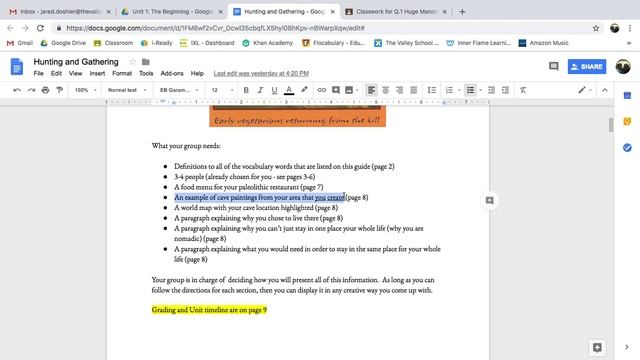Viewport: 640px width, 360px height.
Task: Open the Calendar side panel icon
Action: [x=627, y=96]
